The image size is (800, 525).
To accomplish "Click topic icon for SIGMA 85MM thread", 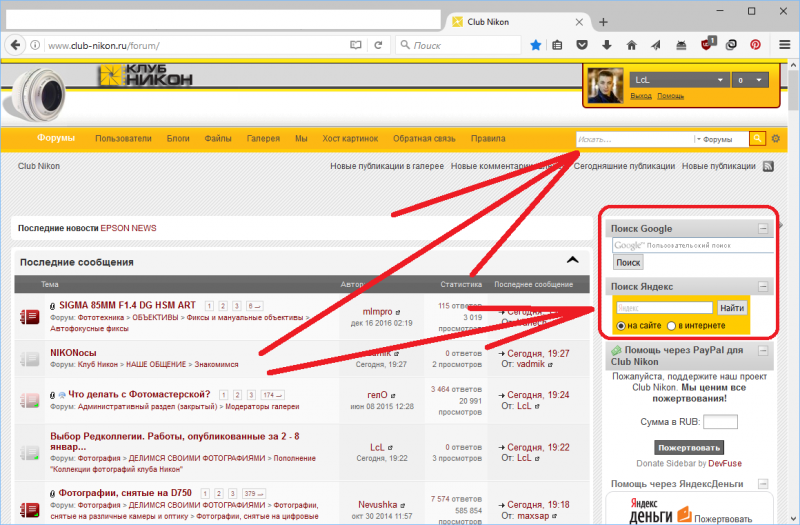I will point(30,316).
